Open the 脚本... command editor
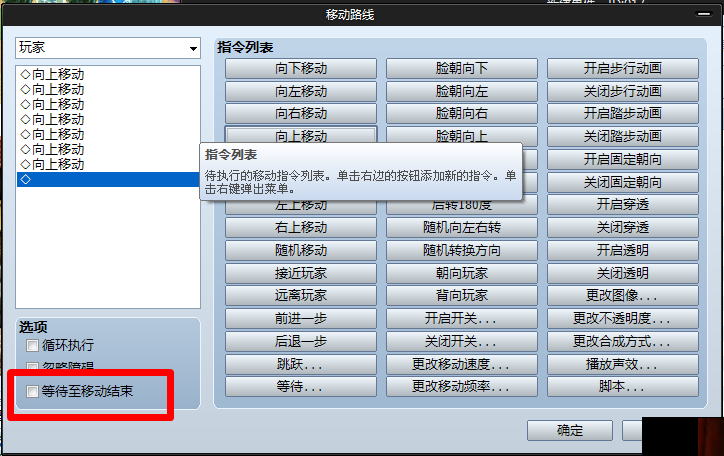The width and height of the screenshot is (724, 456). click(x=623, y=386)
